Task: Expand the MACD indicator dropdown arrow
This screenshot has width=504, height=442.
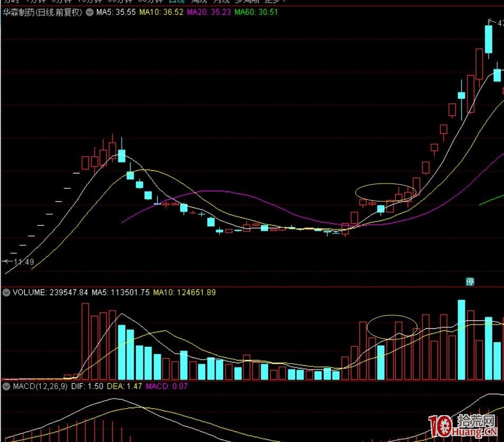Action: [6, 386]
